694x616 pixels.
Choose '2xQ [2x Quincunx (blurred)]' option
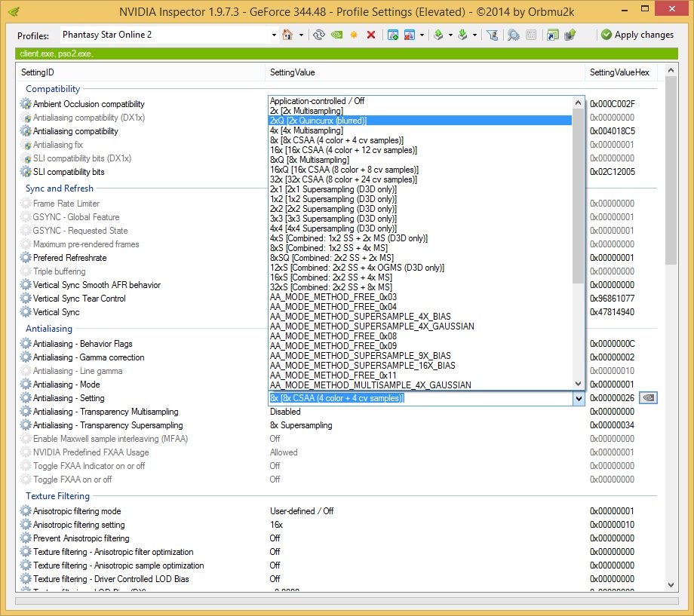420,121
